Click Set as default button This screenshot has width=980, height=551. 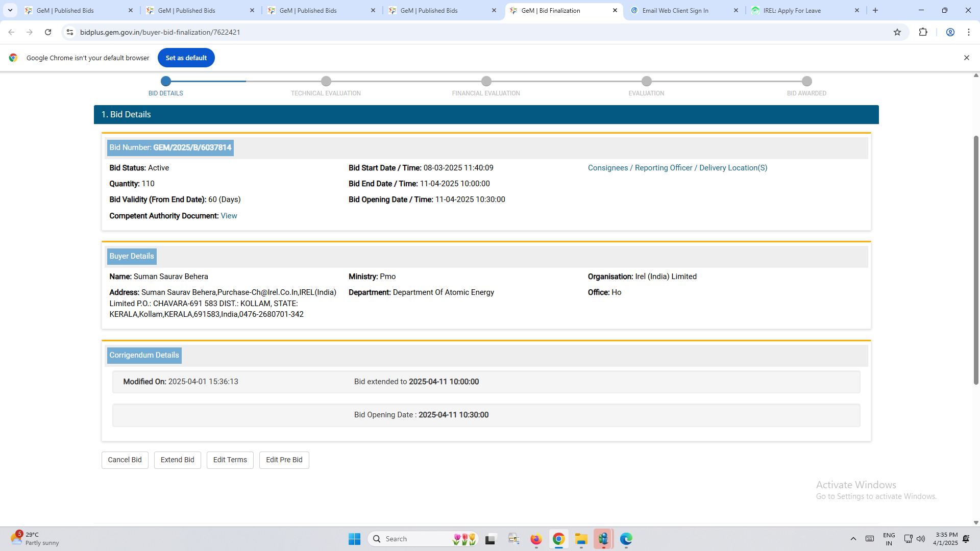pyautogui.click(x=186, y=58)
